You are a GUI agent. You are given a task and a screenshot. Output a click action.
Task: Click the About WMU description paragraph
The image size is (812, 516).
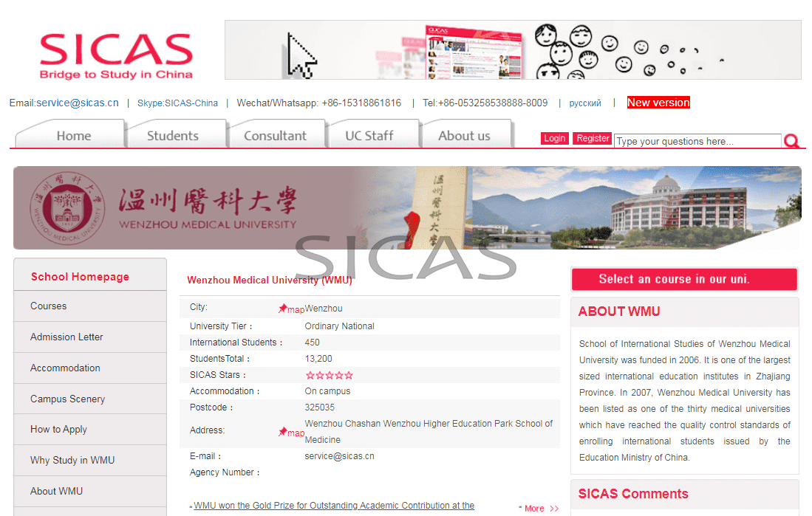685,401
